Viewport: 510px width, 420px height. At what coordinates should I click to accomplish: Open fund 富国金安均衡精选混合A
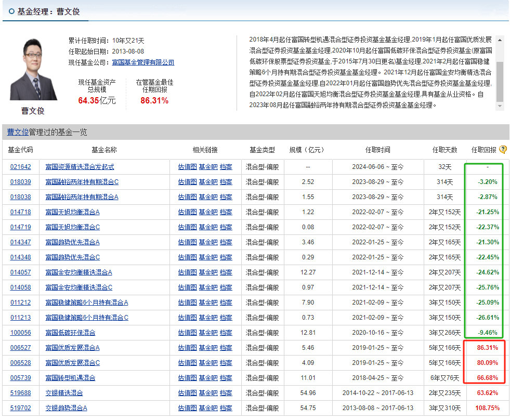79,272
